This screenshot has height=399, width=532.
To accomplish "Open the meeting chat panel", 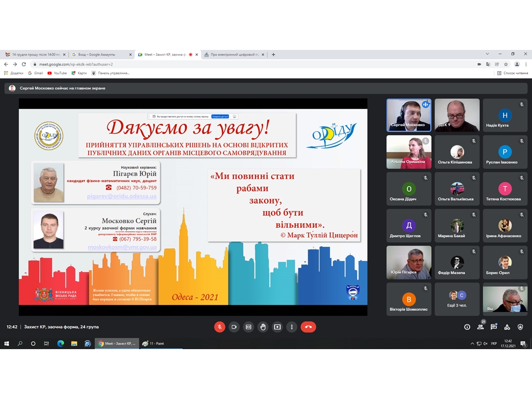I will coord(494,327).
